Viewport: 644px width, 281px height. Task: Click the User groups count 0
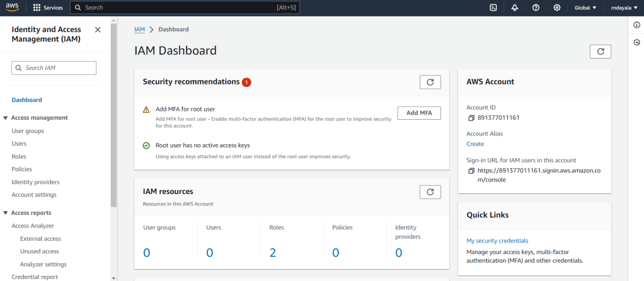147,253
